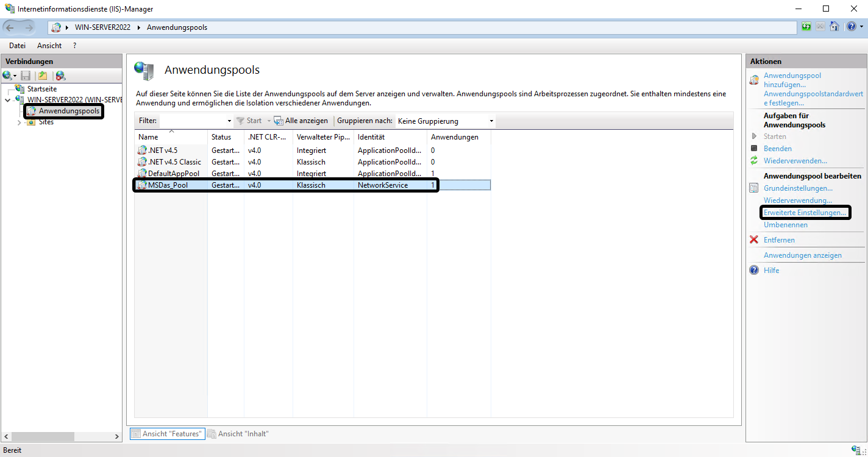Click the Home icon in the address bar row
The height and width of the screenshot is (457, 868).
click(834, 27)
